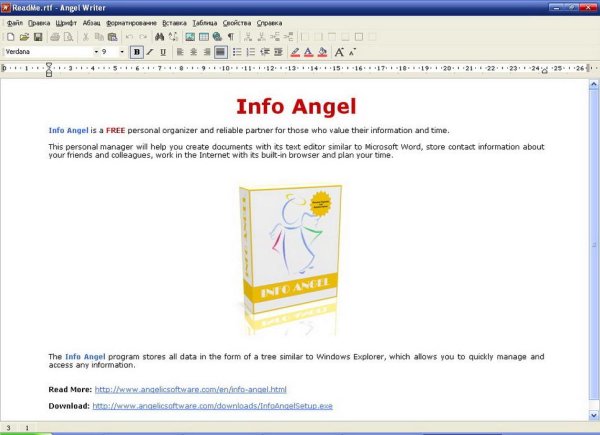This screenshot has width=600, height=435.
Task: Open the Справка menu
Action: [269, 23]
